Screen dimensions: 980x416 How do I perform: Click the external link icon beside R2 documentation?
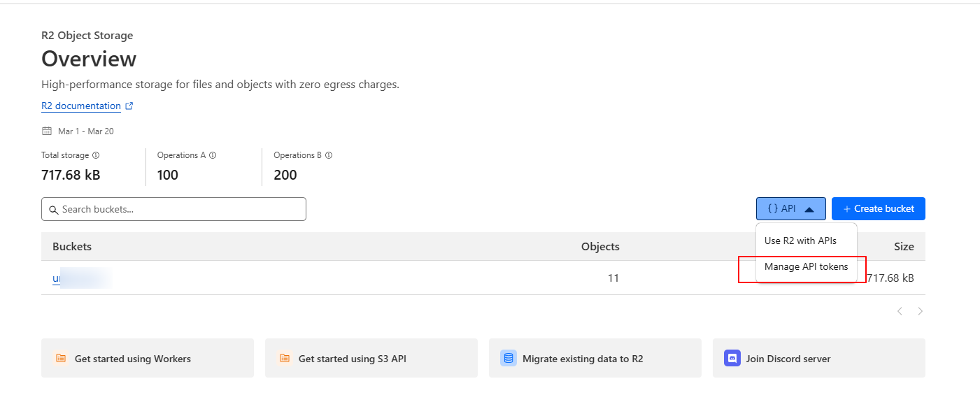(x=129, y=106)
